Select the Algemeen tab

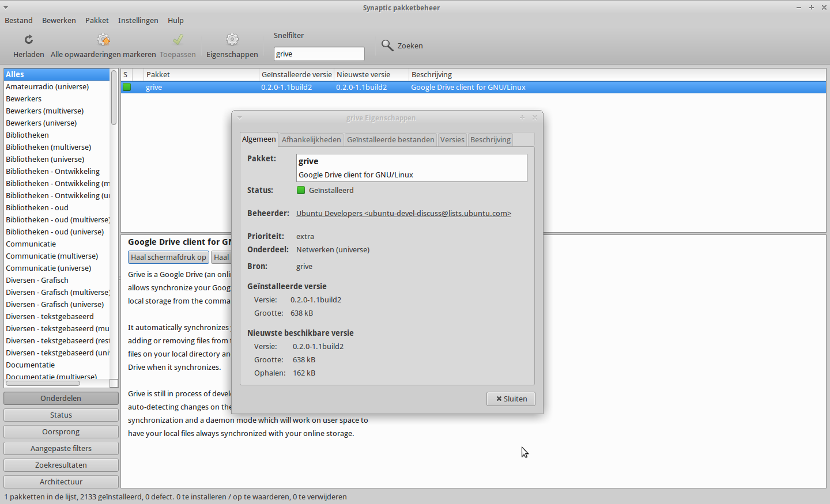pos(259,139)
